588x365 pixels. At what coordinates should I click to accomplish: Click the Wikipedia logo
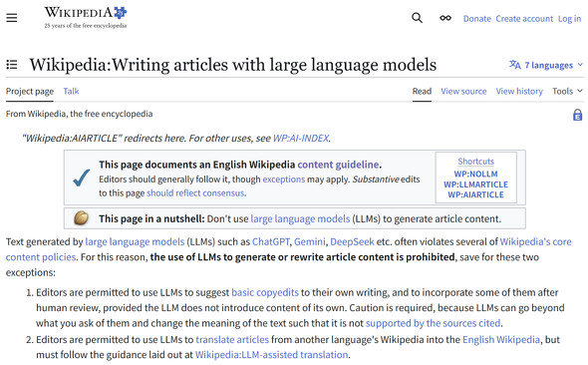coord(86,17)
